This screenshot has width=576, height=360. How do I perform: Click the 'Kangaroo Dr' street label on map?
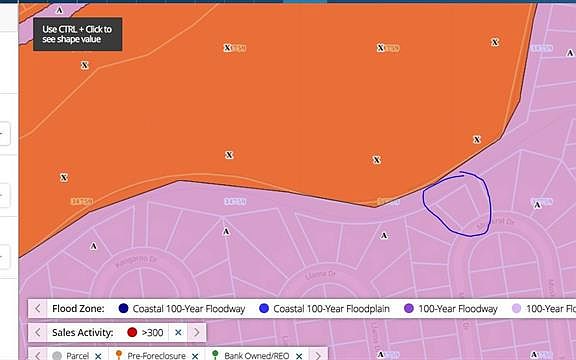(136, 262)
